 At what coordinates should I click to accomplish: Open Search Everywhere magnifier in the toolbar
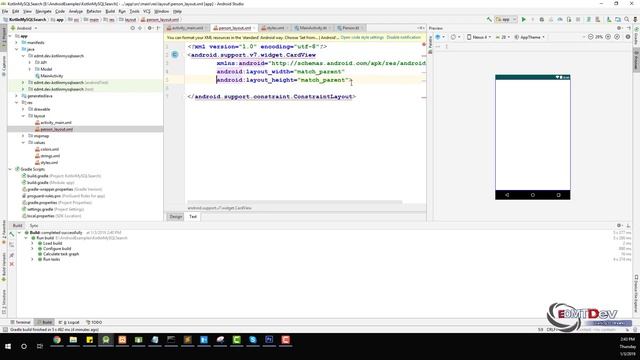pos(627,19)
